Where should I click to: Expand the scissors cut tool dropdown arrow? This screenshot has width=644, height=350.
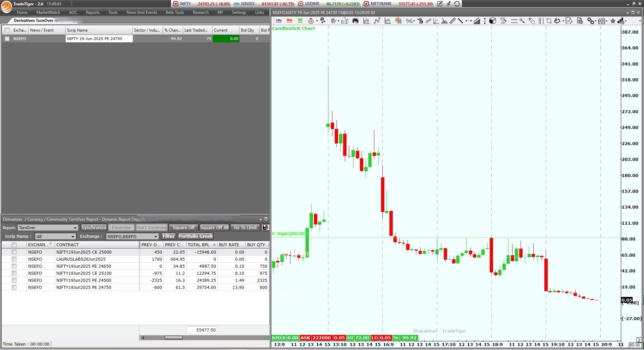tap(414, 21)
